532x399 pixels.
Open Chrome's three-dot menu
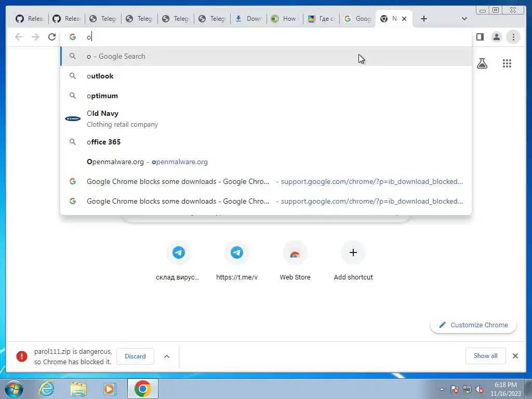[513, 37]
